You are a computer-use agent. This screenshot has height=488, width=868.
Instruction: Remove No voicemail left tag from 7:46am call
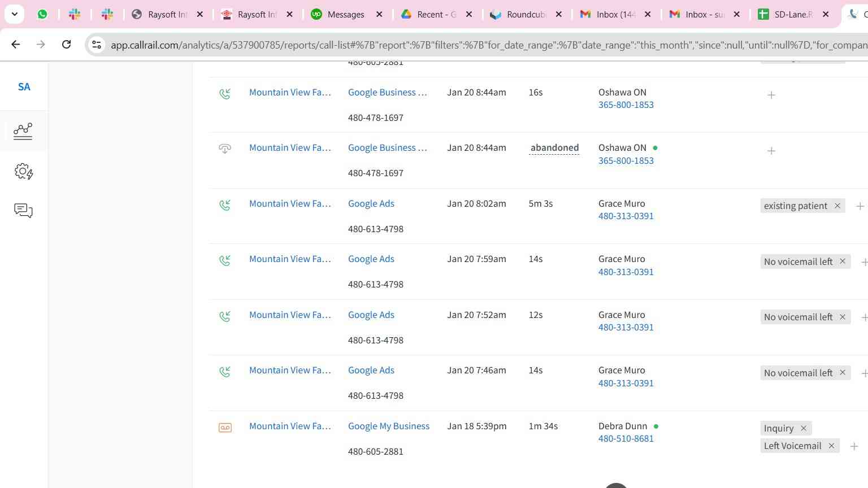[x=843, y=372]
